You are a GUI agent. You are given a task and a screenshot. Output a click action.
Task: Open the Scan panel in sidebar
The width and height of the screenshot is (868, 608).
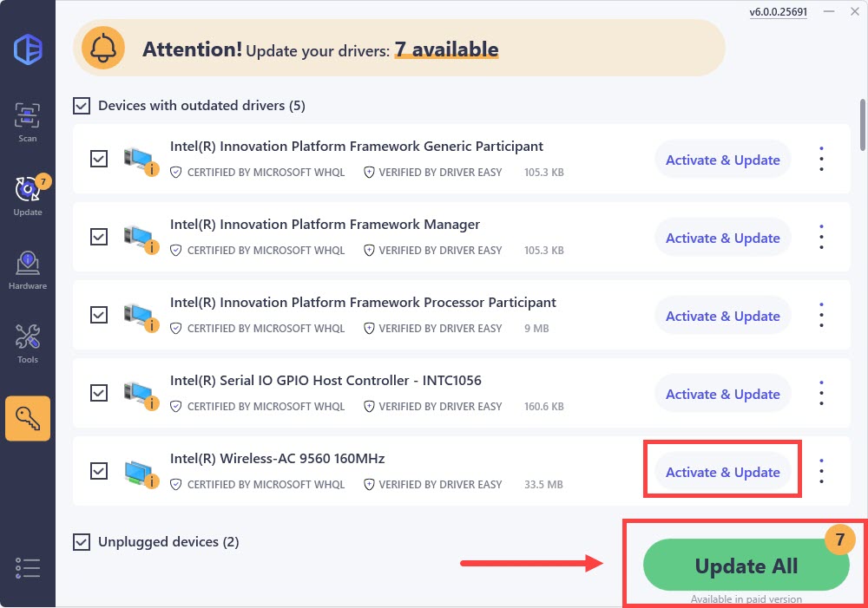[28, 121]
